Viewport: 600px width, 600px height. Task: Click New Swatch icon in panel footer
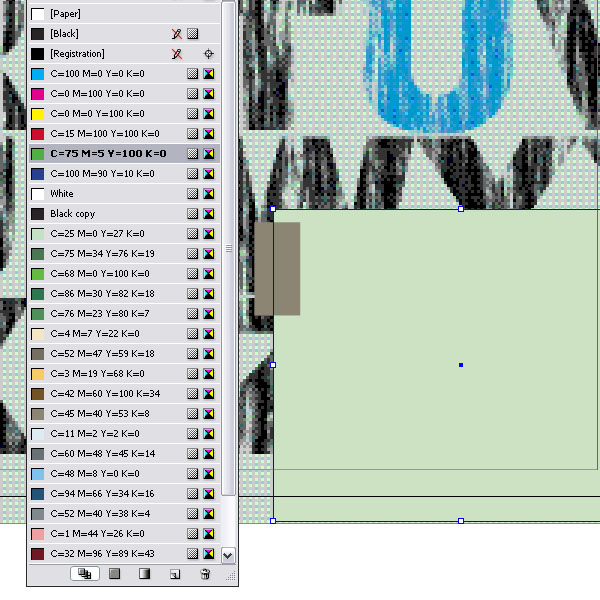(175, 574)
